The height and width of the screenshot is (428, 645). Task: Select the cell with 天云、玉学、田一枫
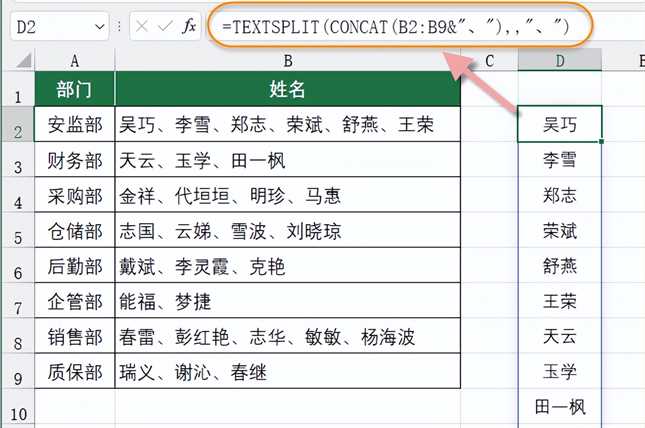tap(288, 160)
